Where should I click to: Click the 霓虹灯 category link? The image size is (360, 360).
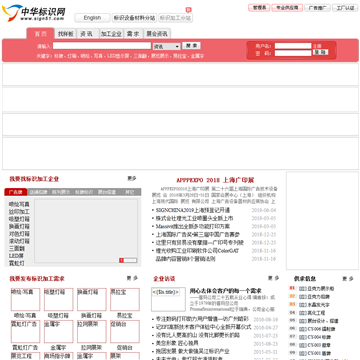[x=17, y=263]
